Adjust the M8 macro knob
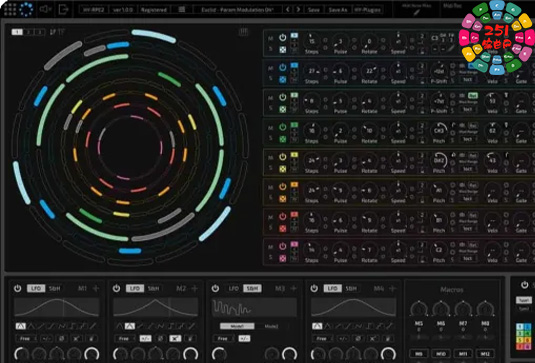This screenshot has height=363, width=535. click(x=485, y=309)
